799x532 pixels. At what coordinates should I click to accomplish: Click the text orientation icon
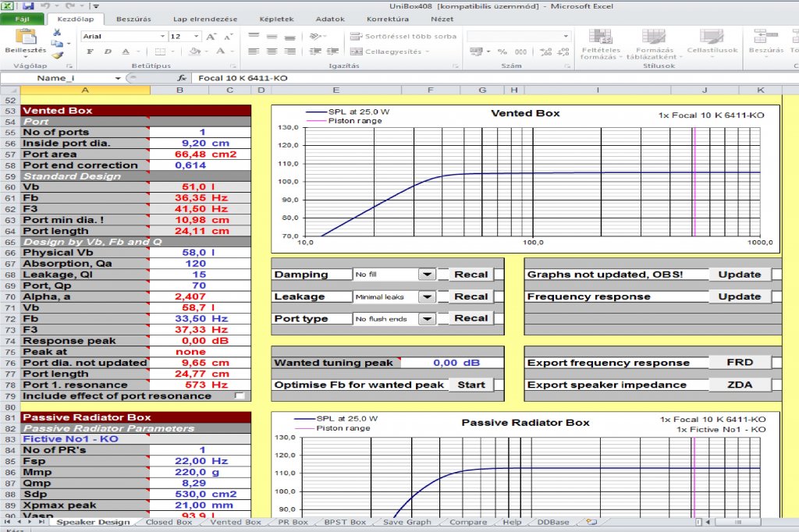tap(315, 36)
